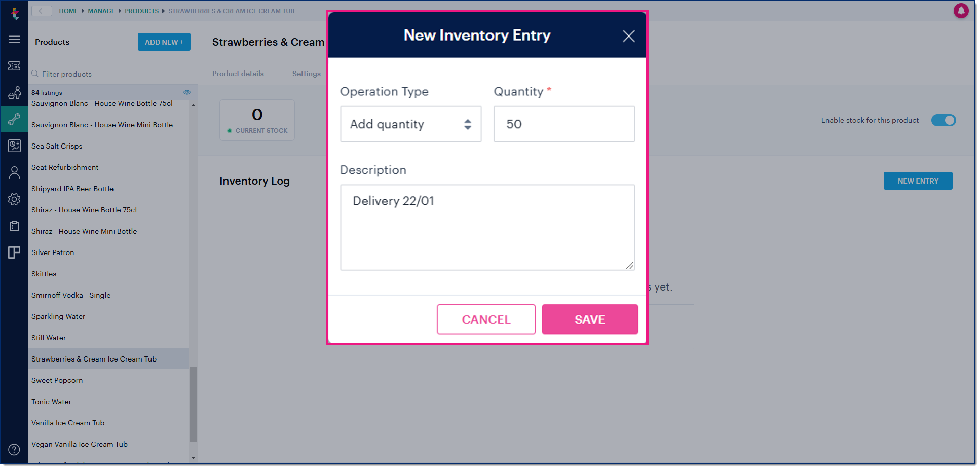Open the Operation Type dropdown
The width and height of the screenshot is (980, 469).
(x=410, y=124)
